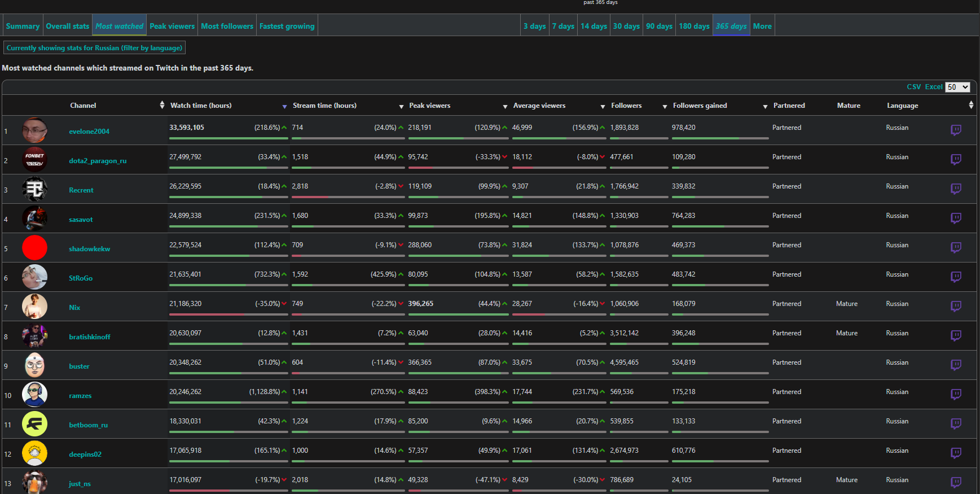980x494 pixels.
Task: Open Twitch link icon for deepins02
Action: (956, 453)
